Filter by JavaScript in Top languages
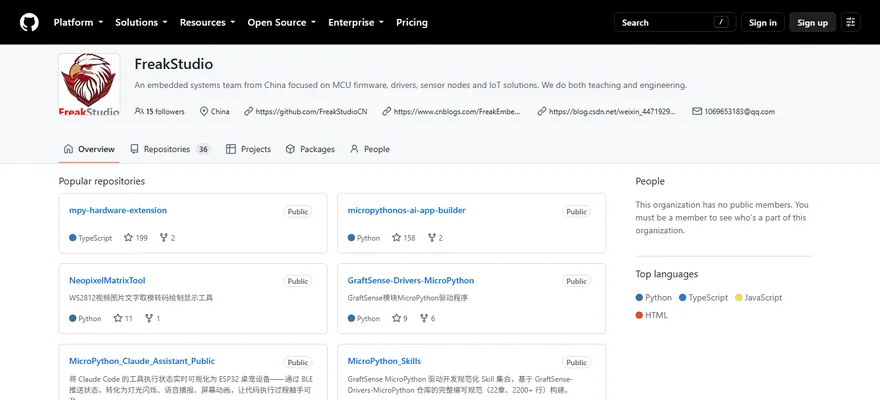The height and width of the screenshot is (400, 880). (758, 298)
